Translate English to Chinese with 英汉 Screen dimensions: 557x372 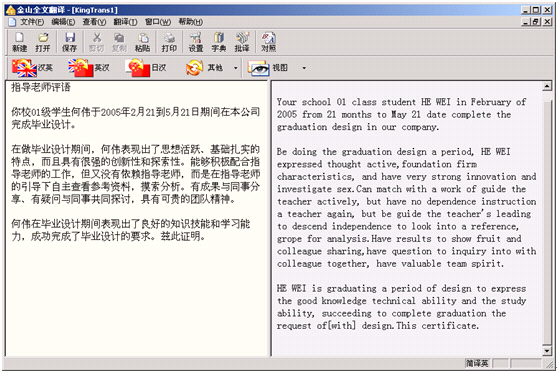pyautogui.click(x=89, y=68)
